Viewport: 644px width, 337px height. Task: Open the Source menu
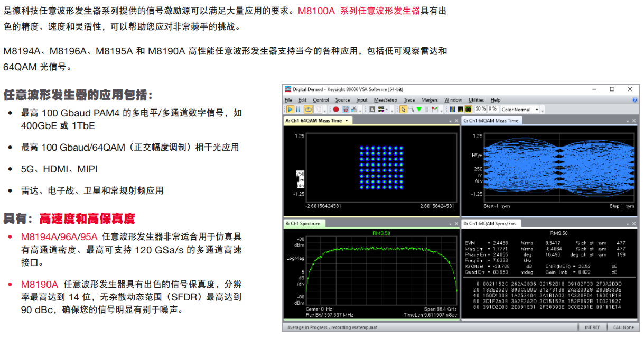coord(342,100)
